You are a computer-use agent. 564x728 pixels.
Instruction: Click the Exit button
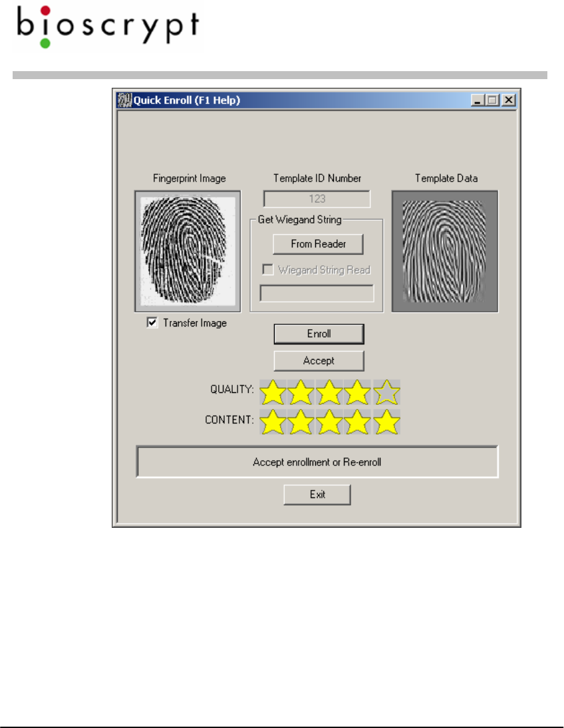click(317, 495)
